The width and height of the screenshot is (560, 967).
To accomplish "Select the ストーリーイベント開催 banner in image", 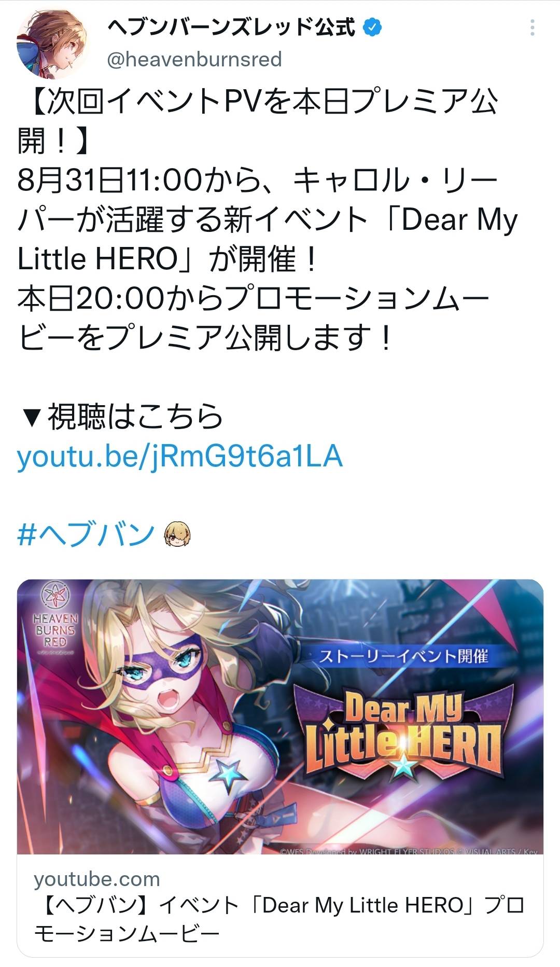I will tap(403, 656).
